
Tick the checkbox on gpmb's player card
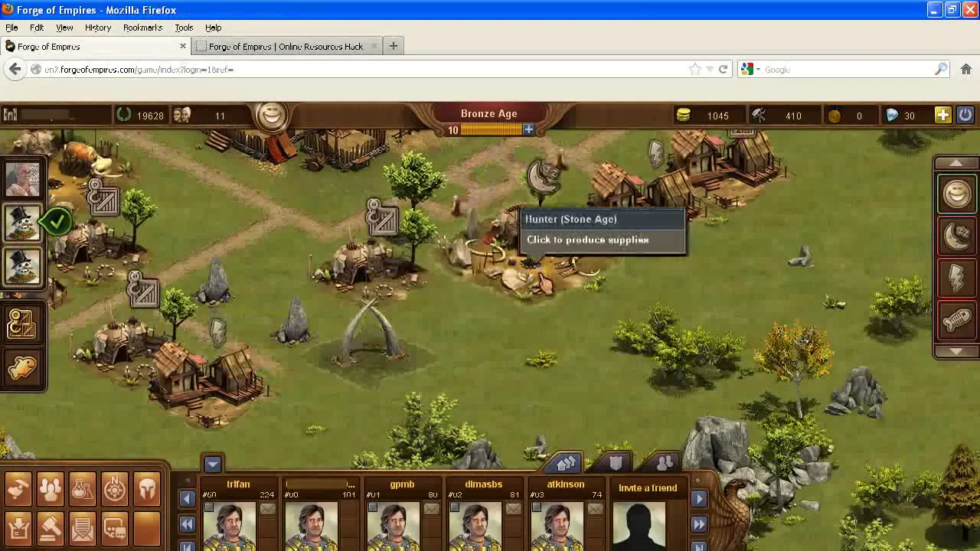pos(372,508)
